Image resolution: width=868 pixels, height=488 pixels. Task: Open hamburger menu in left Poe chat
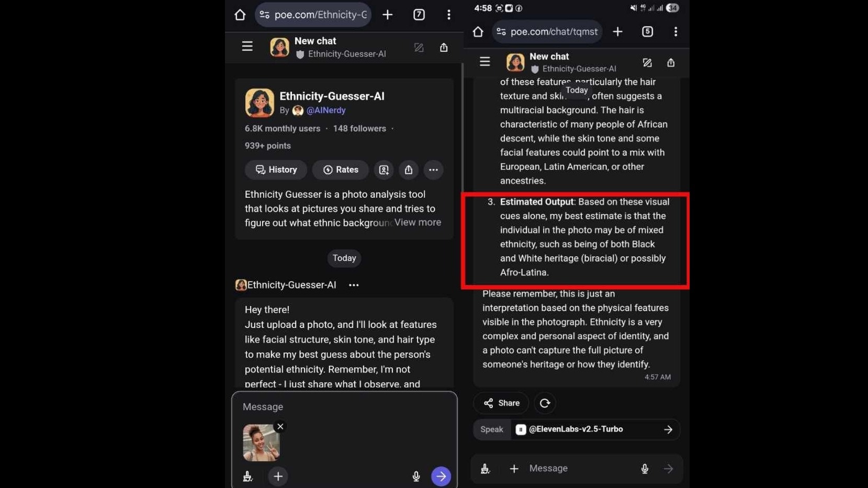[x=247, y=47]
